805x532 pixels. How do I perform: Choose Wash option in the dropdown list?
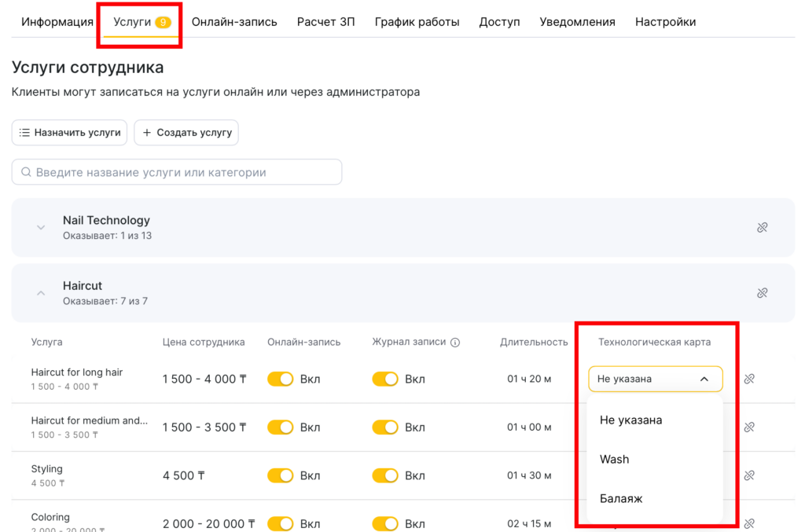click(x=614, y=459)
